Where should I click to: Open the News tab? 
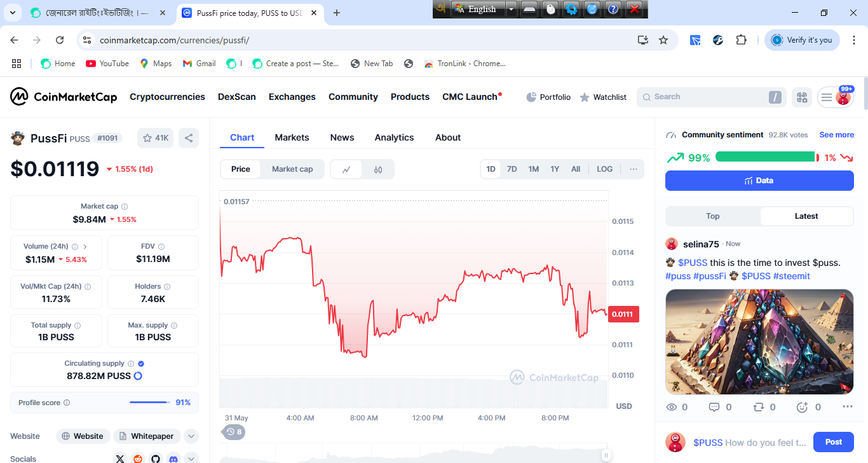pyautogui.click(x=342, y=137)
